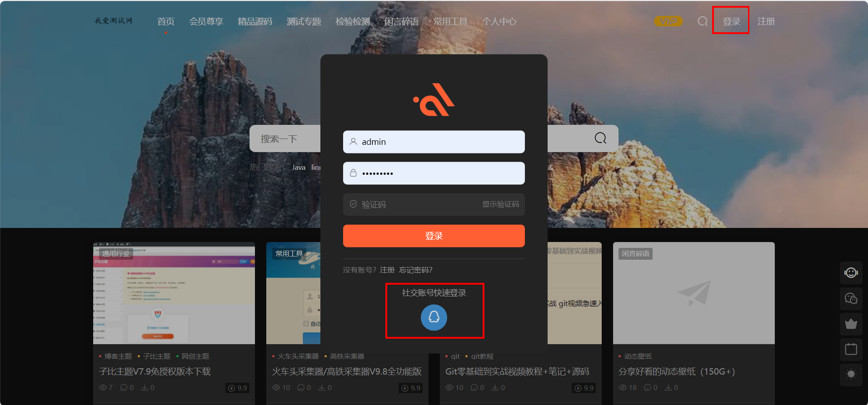Open 闲言碎语 menu item
Screen dimensions: 868x405
401,21
